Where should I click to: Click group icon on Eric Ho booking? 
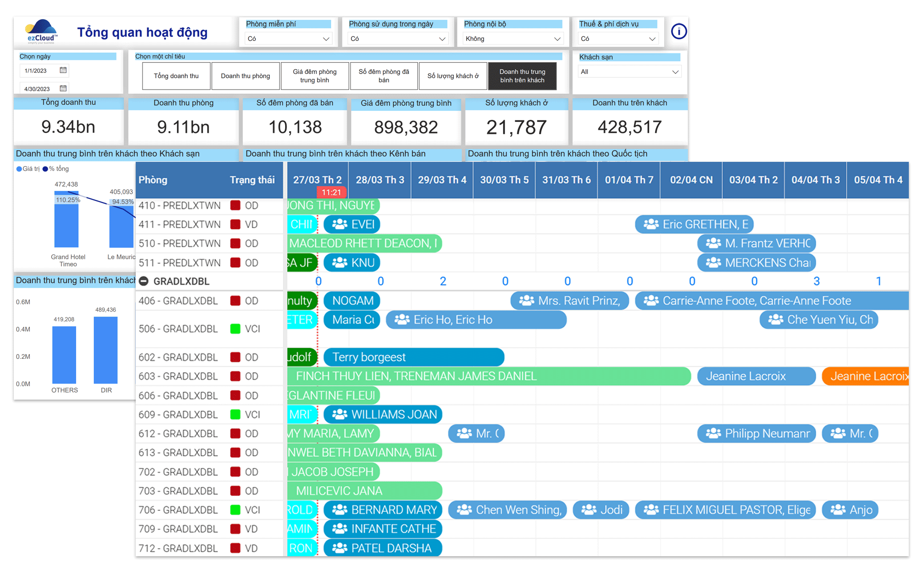pyautogui.click(x=402, y=320)
